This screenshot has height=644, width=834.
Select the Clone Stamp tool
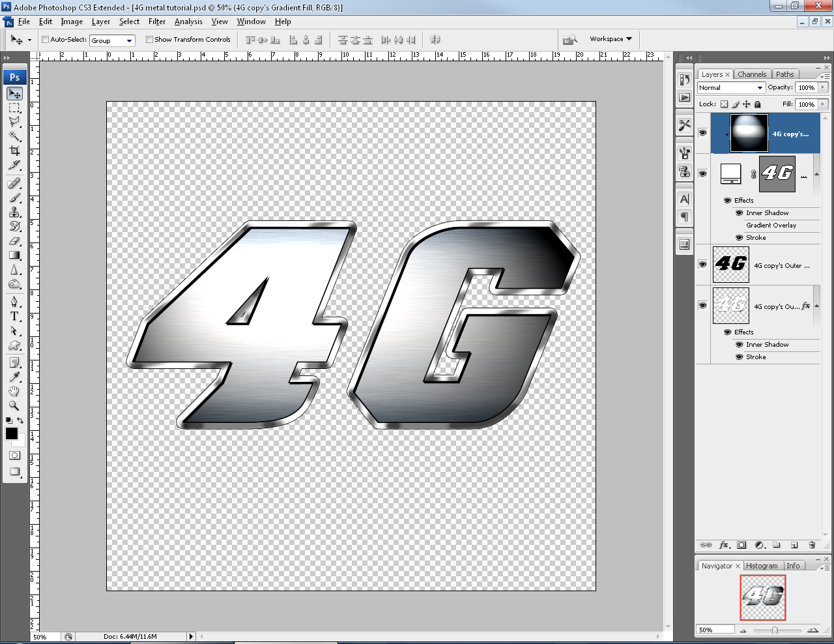tap(14, 212)
